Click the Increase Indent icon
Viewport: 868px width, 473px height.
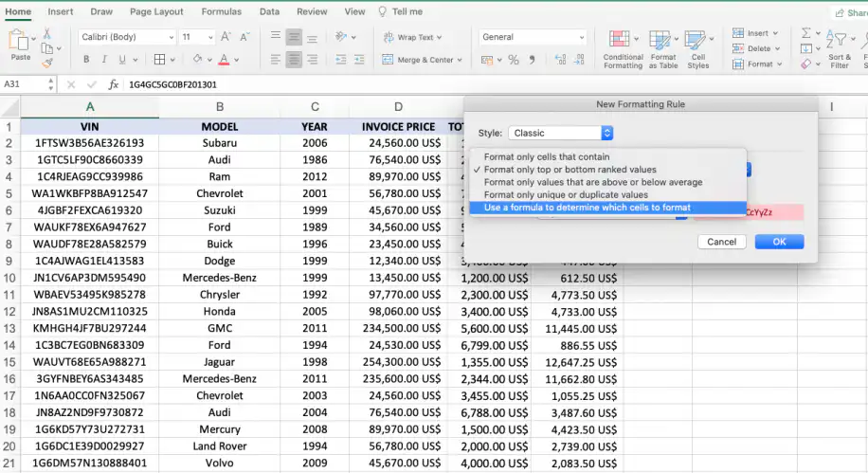(359, 60)
